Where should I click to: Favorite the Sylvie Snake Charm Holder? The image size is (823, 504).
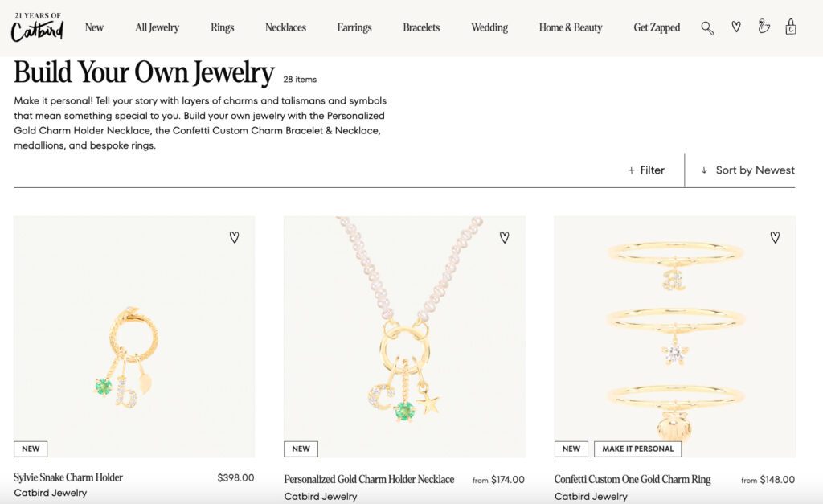(x=235, y=237)
